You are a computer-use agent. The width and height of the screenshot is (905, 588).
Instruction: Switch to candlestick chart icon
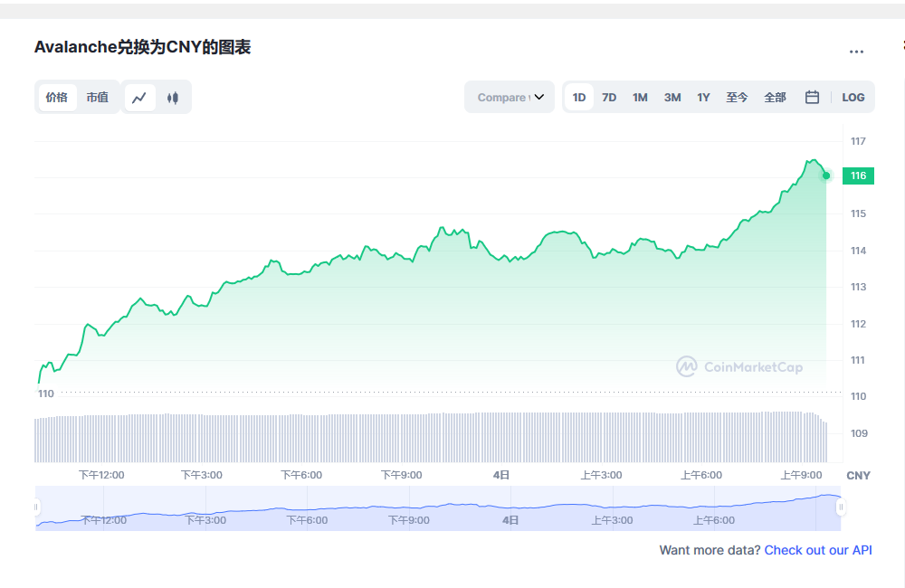click(x=173, y=98)
